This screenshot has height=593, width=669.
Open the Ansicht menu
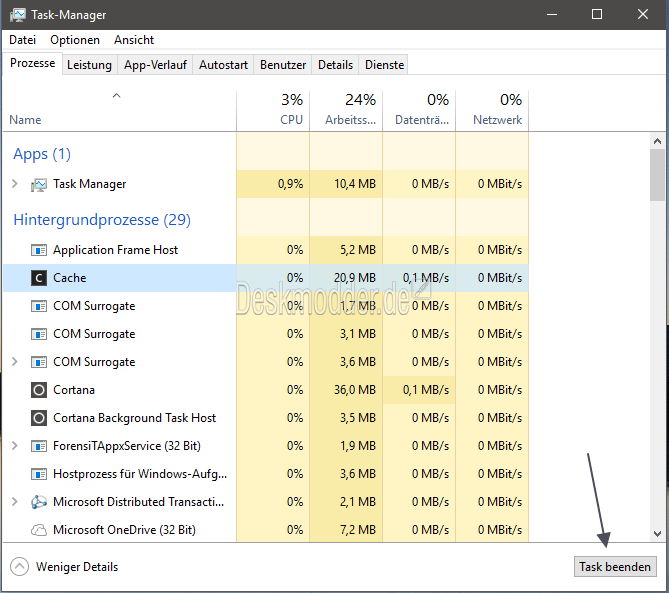(134, 40)
